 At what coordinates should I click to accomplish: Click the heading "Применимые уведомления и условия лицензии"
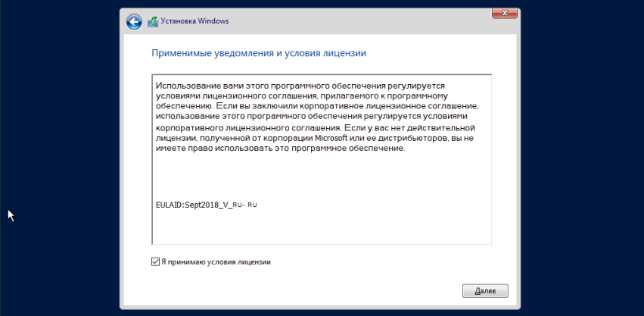coord(259,54)
